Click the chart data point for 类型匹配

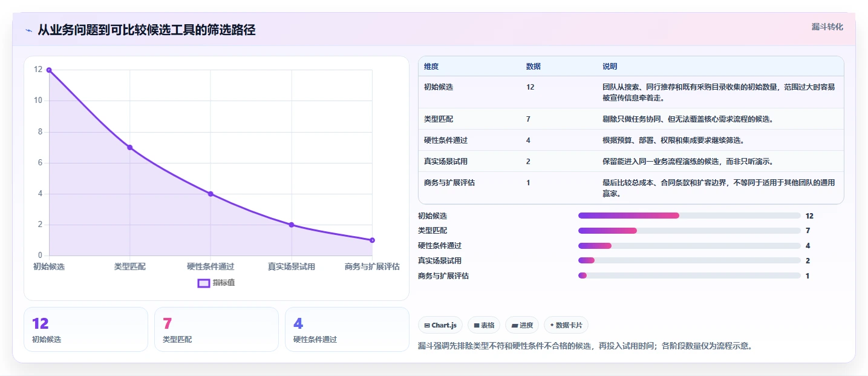point(129,148)
